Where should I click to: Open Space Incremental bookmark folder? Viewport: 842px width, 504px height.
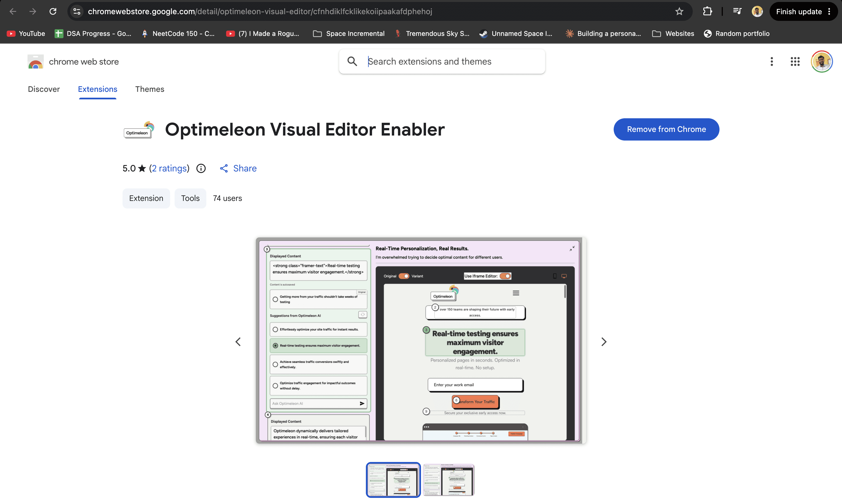tap(349, 34)
